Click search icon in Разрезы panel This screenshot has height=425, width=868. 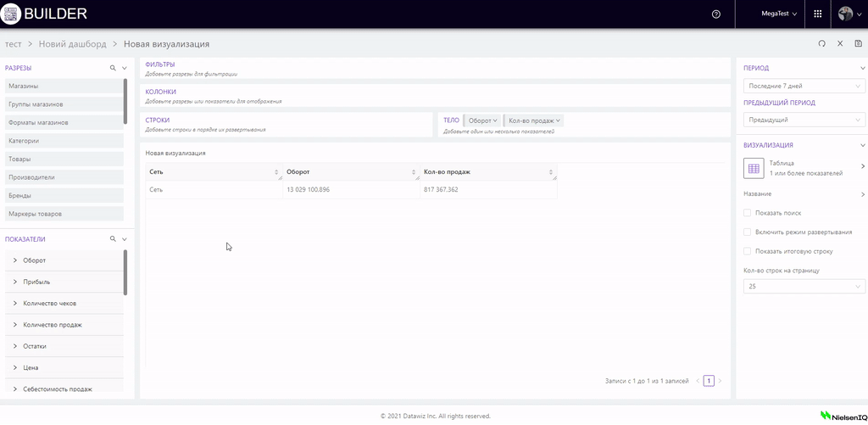click(113, 68)
